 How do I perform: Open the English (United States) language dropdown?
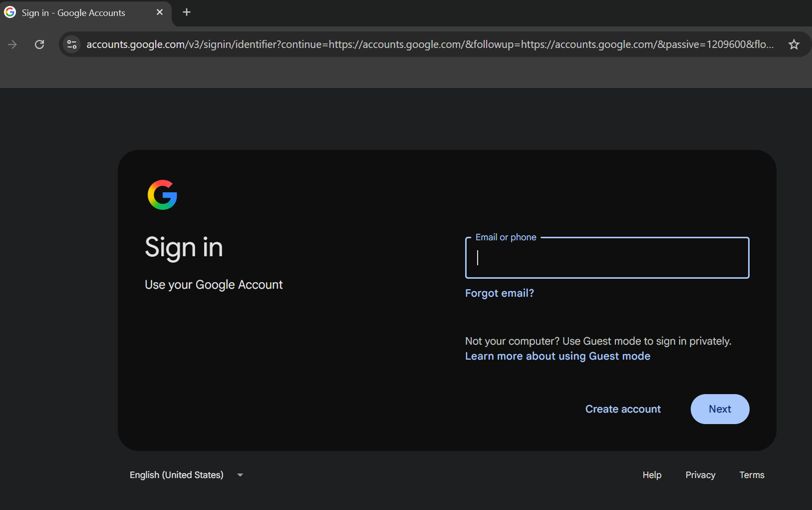186,475
